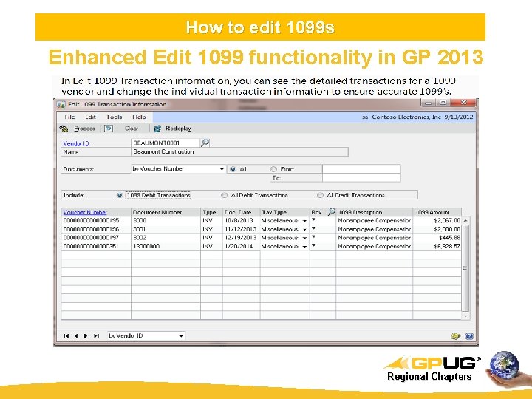Open the Help menu
Image resolution: width=532 pixels, height=399 pixels.
tap(139, 117)
